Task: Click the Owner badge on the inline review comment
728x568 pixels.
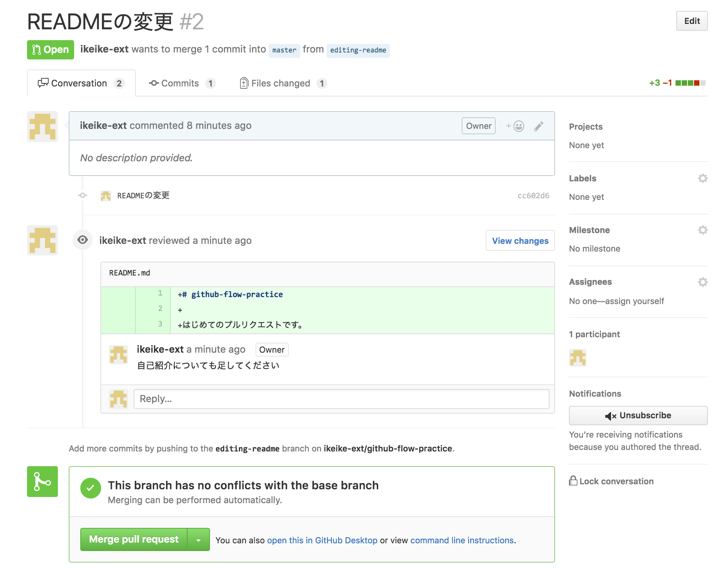Action: (272, 350)
